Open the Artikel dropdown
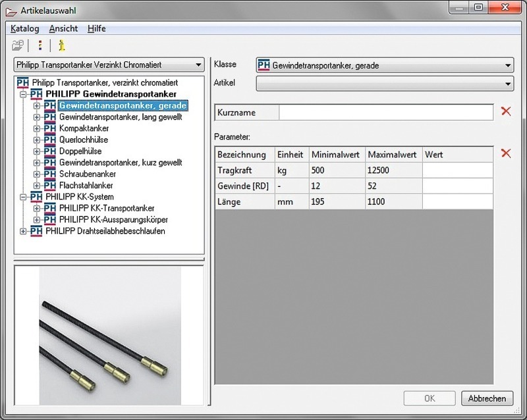The image size is (527, 420). (508, 84)
